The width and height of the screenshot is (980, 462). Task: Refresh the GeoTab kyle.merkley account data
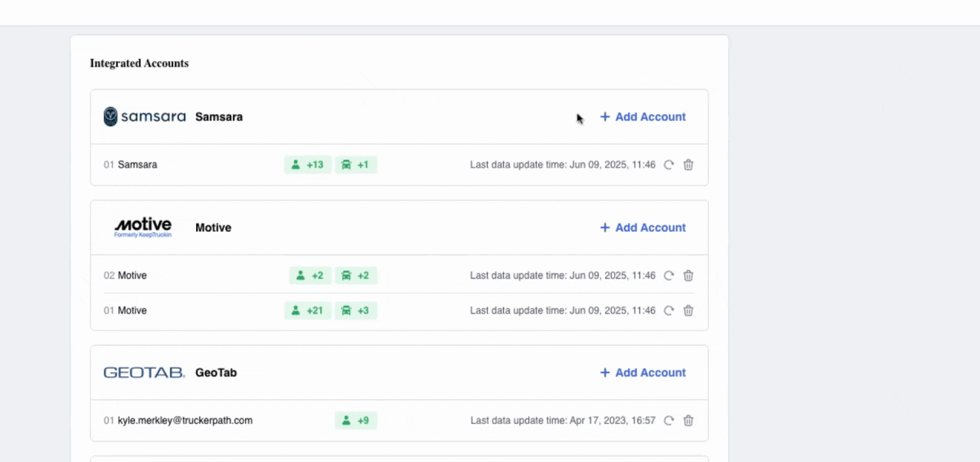(x=668, y=421)
